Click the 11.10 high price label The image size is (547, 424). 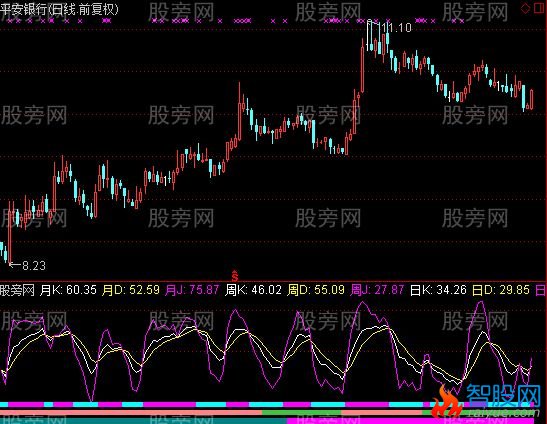396,28
